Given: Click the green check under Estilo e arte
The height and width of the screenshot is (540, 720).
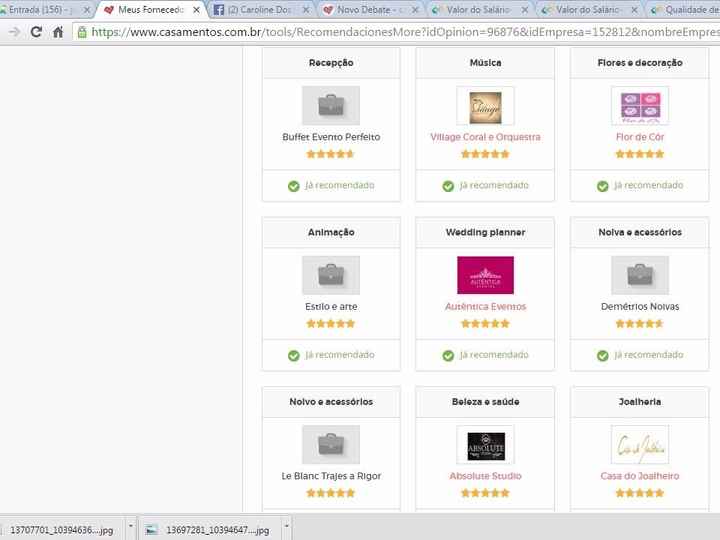Looking at the screenshot, I should pos(293,355).
